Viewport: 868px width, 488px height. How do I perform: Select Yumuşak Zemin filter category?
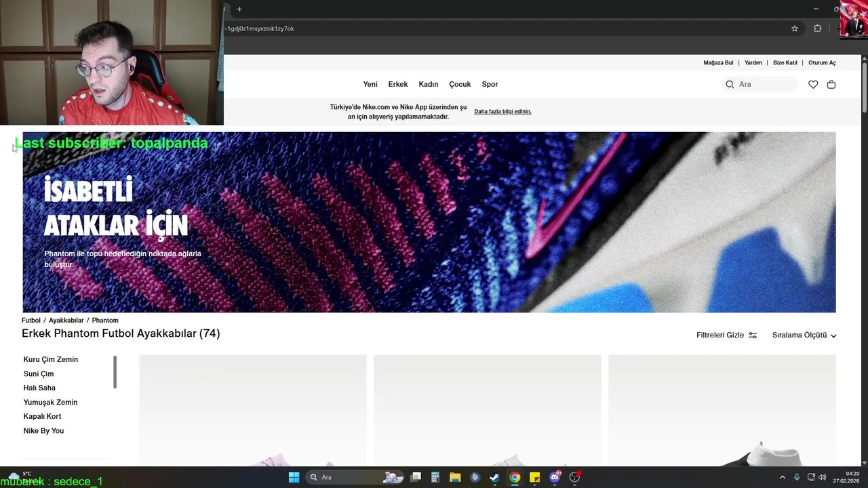(x=50, y=402)
